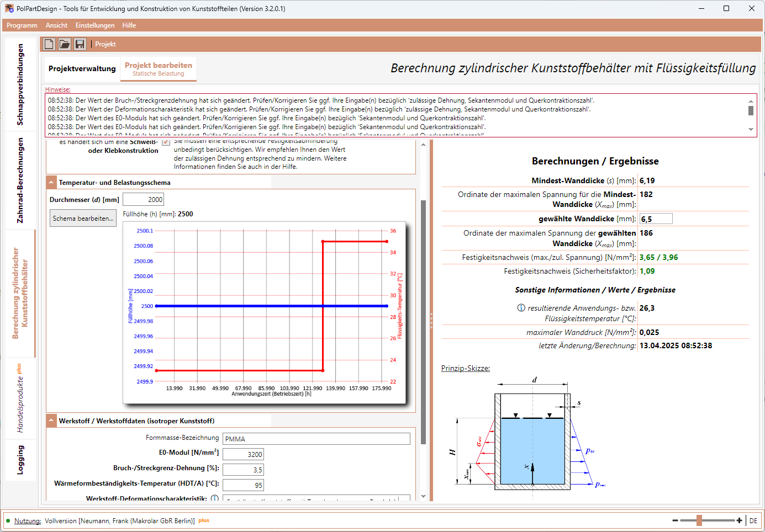Click the gewählte Wanddicke input field

tap(656, 219)
